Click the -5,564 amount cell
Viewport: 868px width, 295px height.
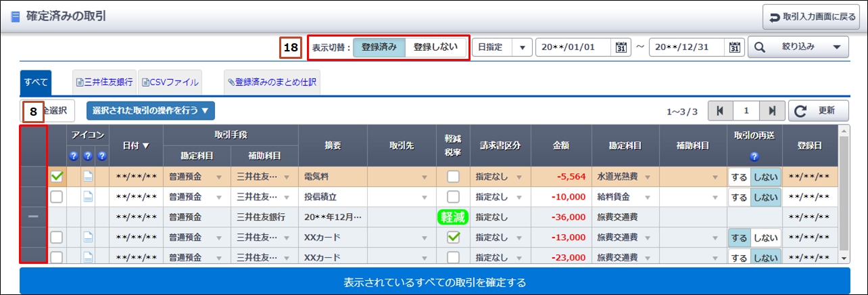[560, 177]
